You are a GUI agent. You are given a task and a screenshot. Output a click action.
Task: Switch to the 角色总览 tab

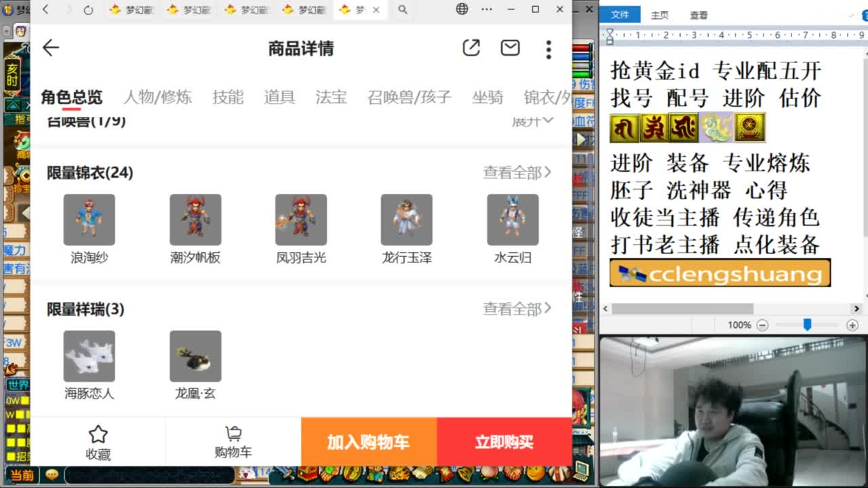click(71, 97)
